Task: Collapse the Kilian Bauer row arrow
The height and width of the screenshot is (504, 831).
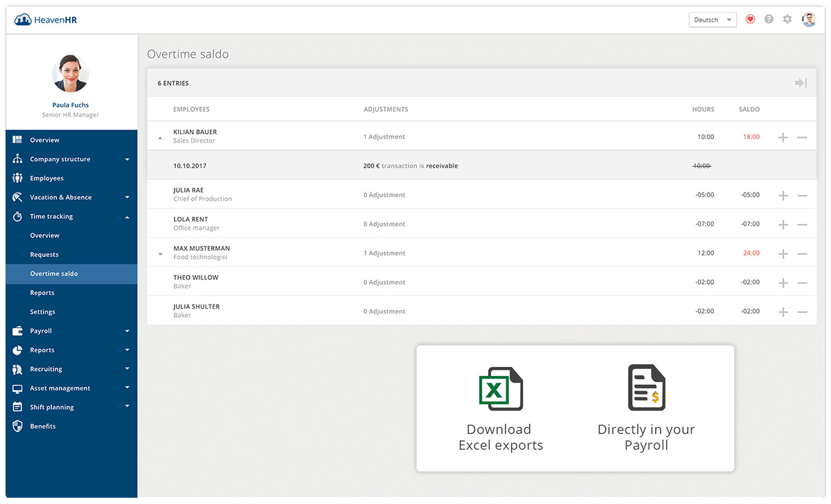Action: click(160, 138)
